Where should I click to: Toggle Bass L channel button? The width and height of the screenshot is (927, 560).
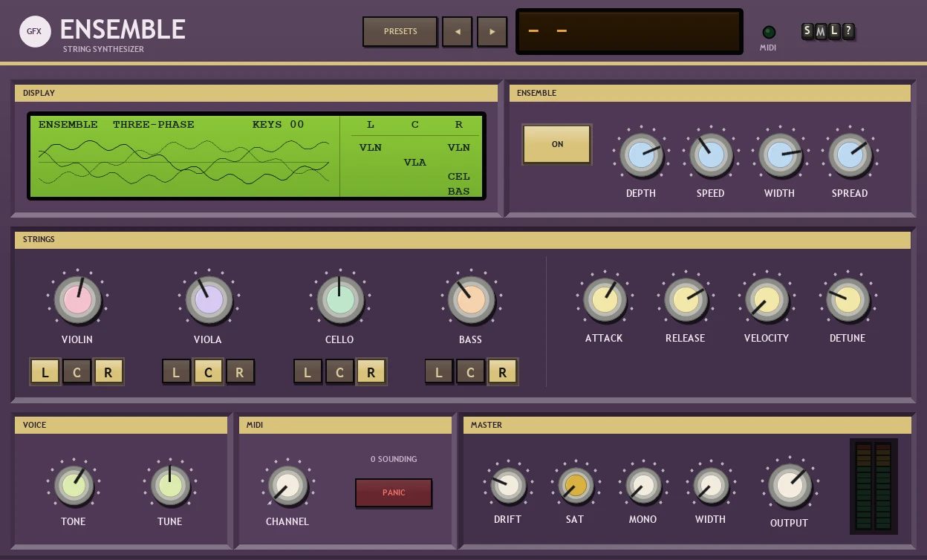click(x=439, y=372)
